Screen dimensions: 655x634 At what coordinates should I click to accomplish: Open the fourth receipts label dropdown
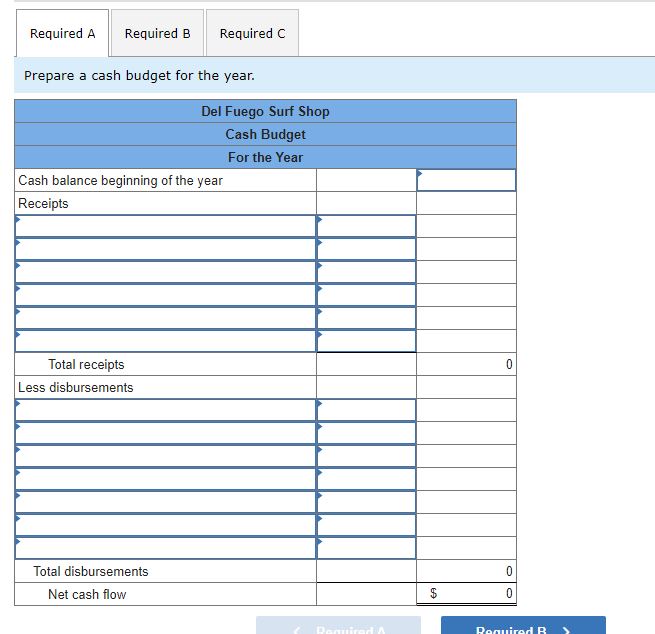(x=165, y=295)
